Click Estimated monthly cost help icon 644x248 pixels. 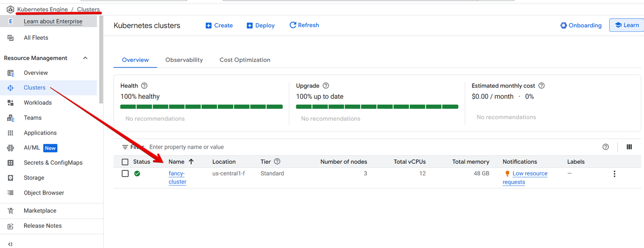[541, 86]
